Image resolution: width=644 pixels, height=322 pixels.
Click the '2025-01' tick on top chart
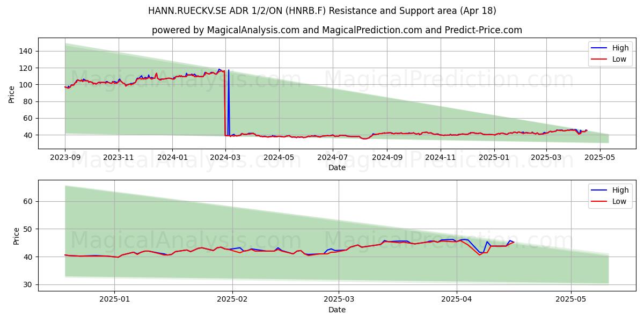494,157
